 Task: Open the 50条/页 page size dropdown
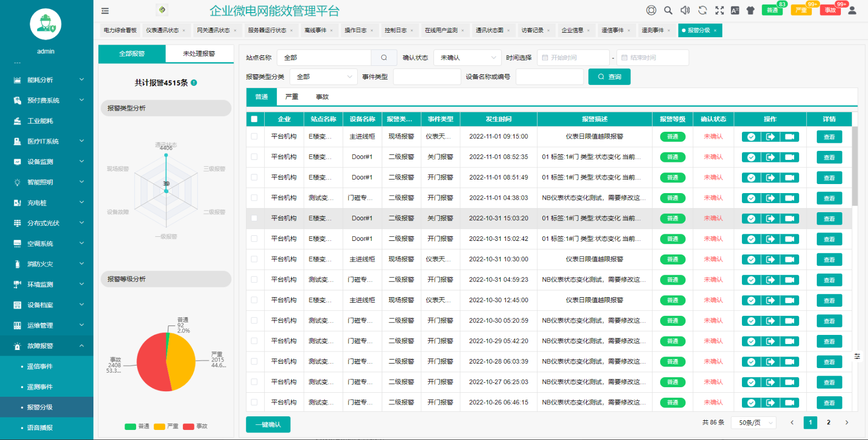pos(753,423)
